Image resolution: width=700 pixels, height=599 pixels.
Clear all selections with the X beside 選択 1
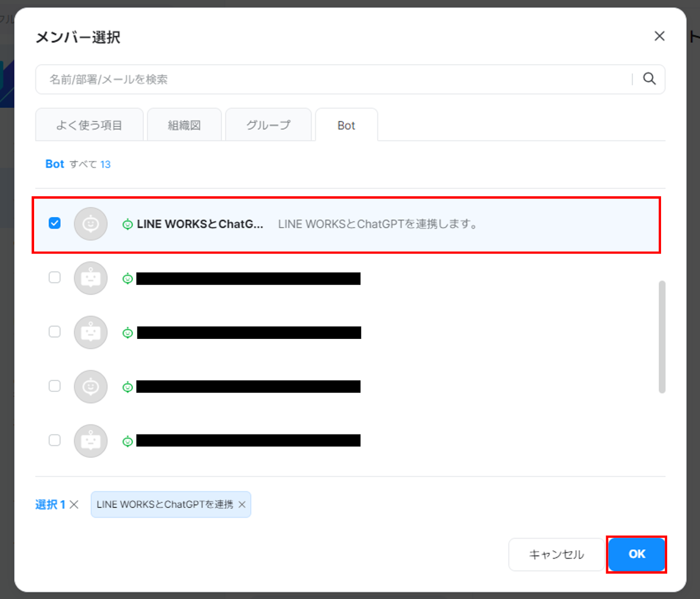pos(74,505)
